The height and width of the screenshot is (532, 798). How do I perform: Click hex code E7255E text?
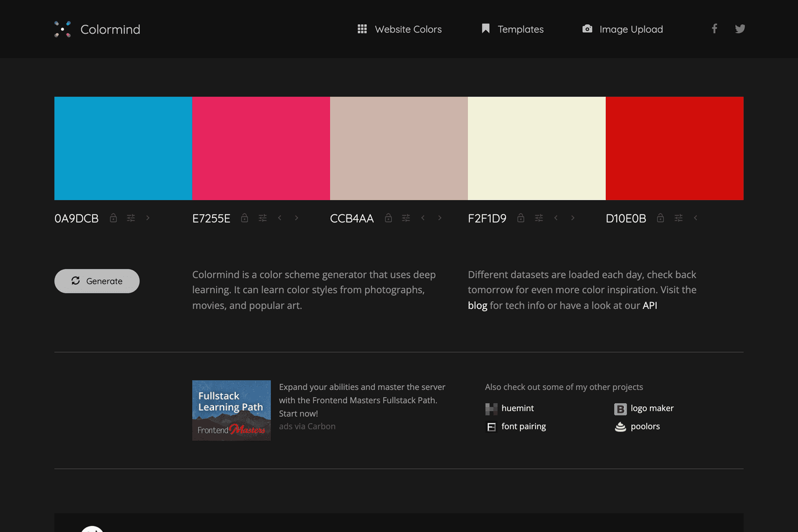[x=211, y=218]
